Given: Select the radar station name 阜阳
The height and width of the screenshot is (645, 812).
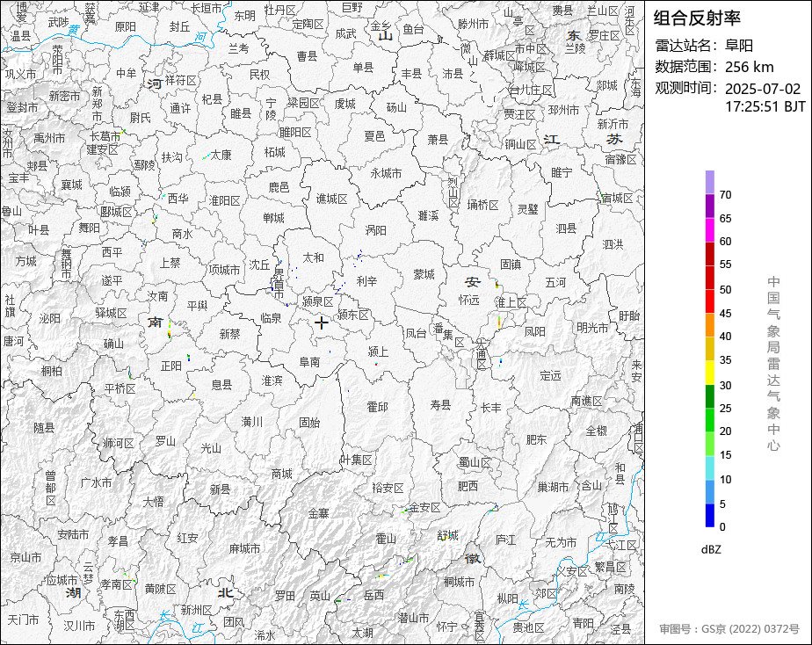Looking at the screenshot, I should pos(739,46).
